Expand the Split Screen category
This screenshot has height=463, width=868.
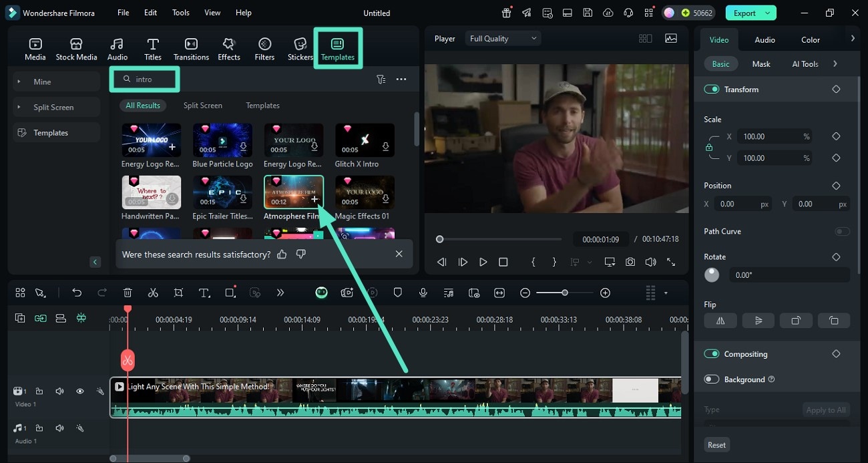[x=17, y=107]
